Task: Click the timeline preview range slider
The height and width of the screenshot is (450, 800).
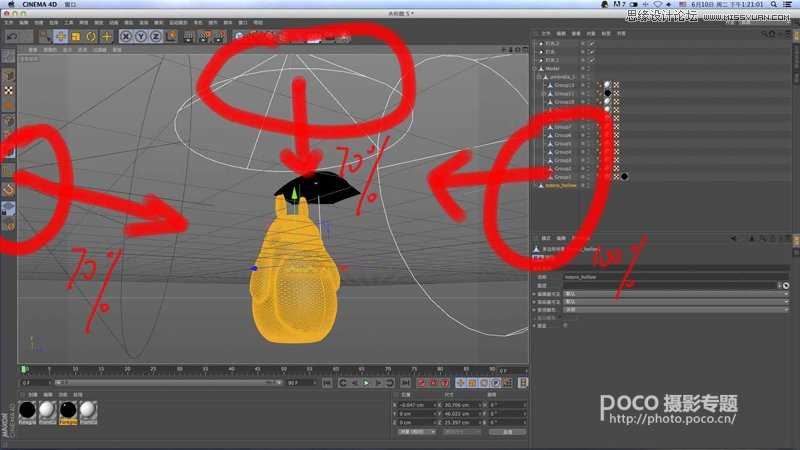Action: click(167, 383)
